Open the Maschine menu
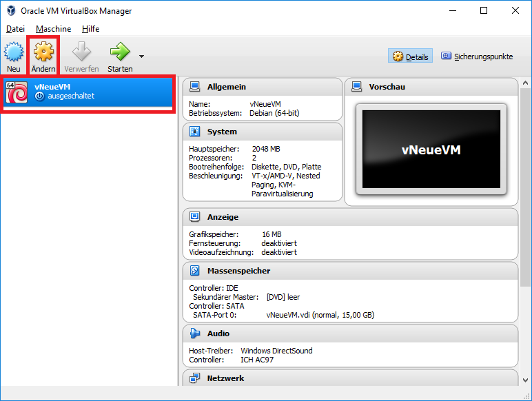The image size is (532, 401). 53,29
